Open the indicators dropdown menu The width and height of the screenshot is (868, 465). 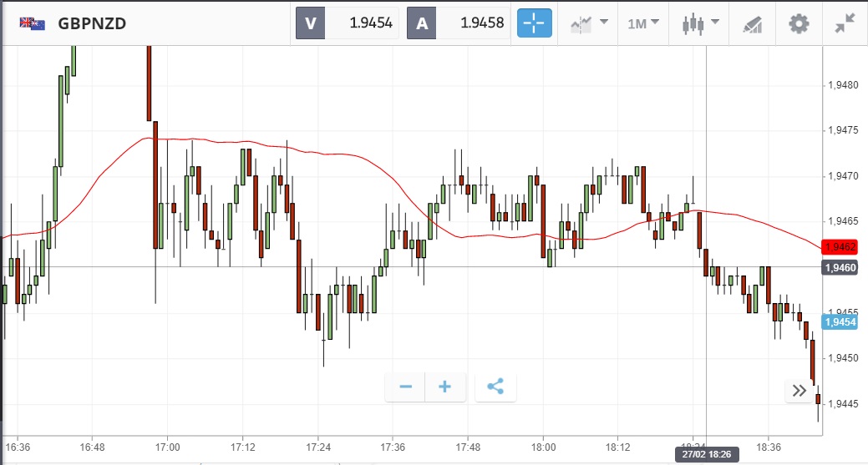click(589, 23)
